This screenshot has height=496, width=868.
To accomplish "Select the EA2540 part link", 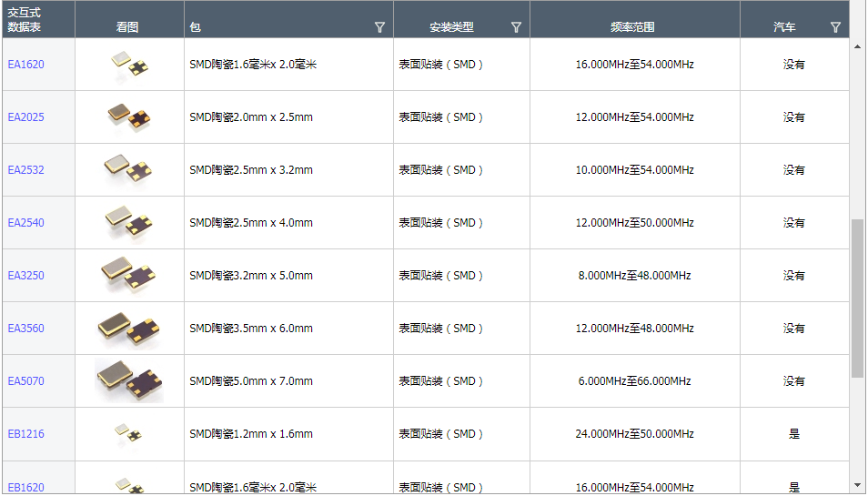I will point(25,223).
